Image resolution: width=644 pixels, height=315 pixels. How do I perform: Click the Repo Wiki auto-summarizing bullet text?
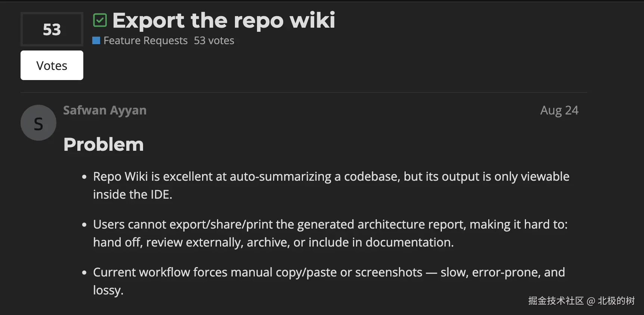[x=331, y=177]
